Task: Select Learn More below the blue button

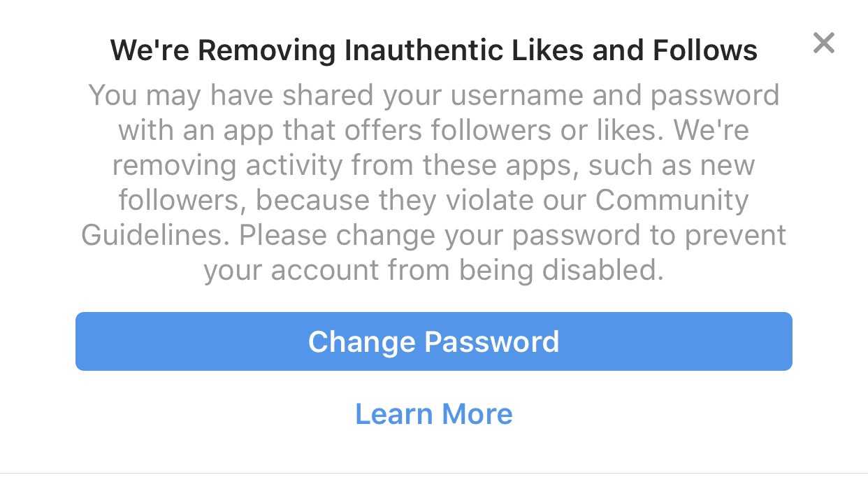Action: coord(433,413)
